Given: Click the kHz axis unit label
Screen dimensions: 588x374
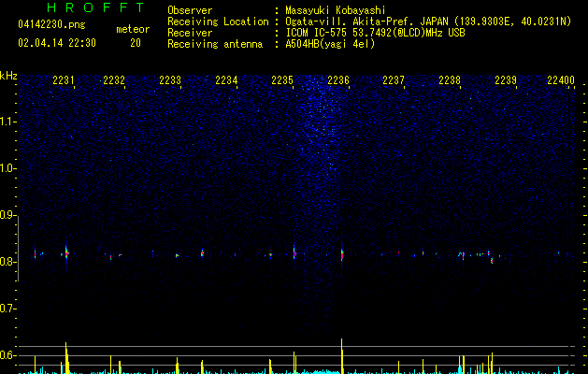Looking at the screenshot, I should point(8,76).
